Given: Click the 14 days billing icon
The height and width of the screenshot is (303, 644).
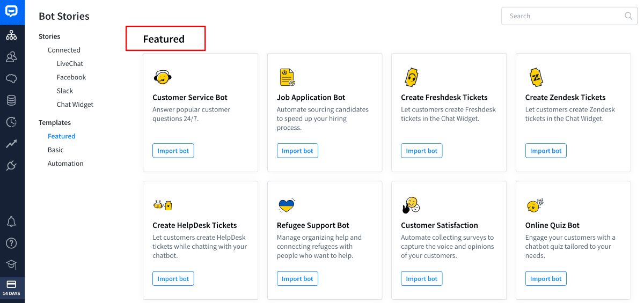Looking at the screenshot, I should click(x=11, y=287).
